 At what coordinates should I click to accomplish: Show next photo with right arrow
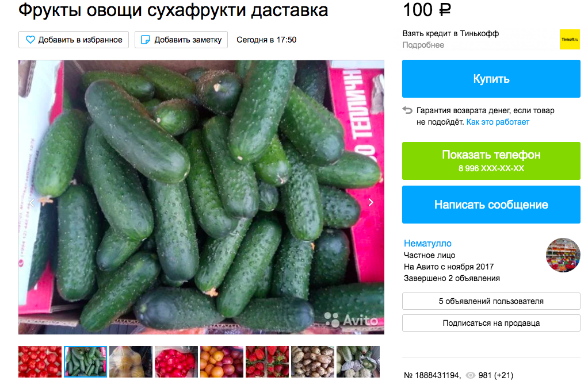tap(371, 202)
